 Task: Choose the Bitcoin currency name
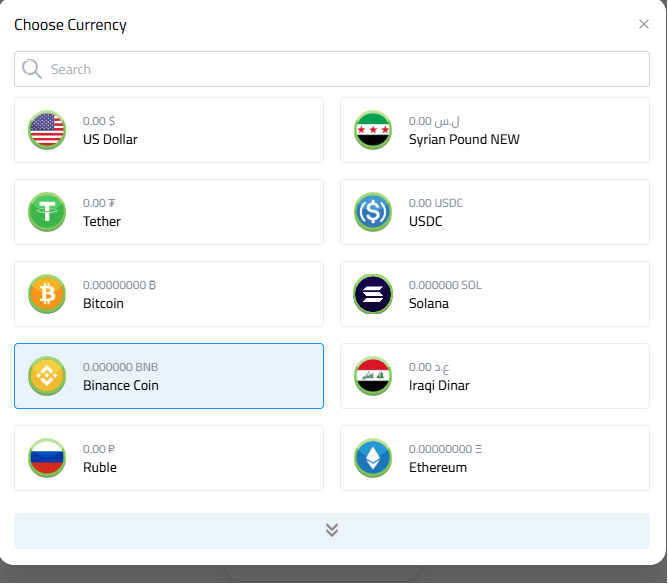(104, 303)
